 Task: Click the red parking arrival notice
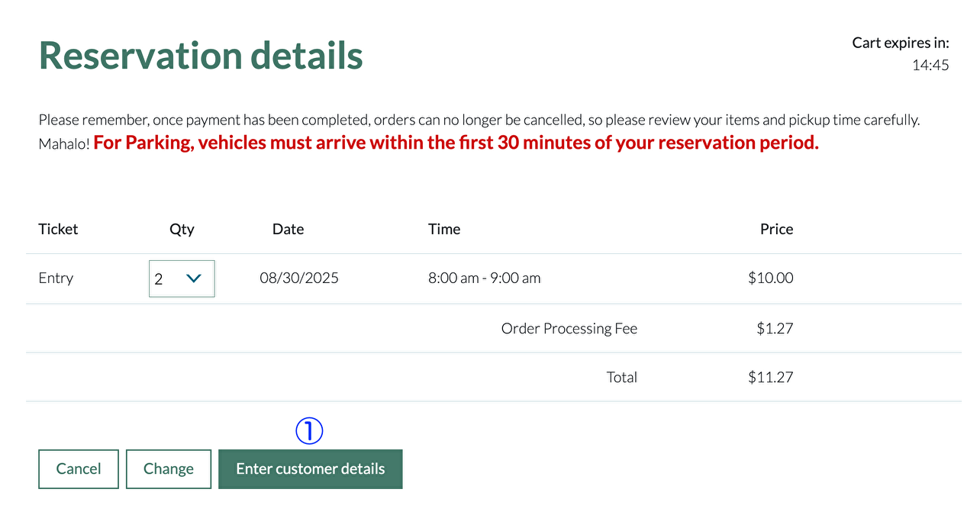coord(456,143)
